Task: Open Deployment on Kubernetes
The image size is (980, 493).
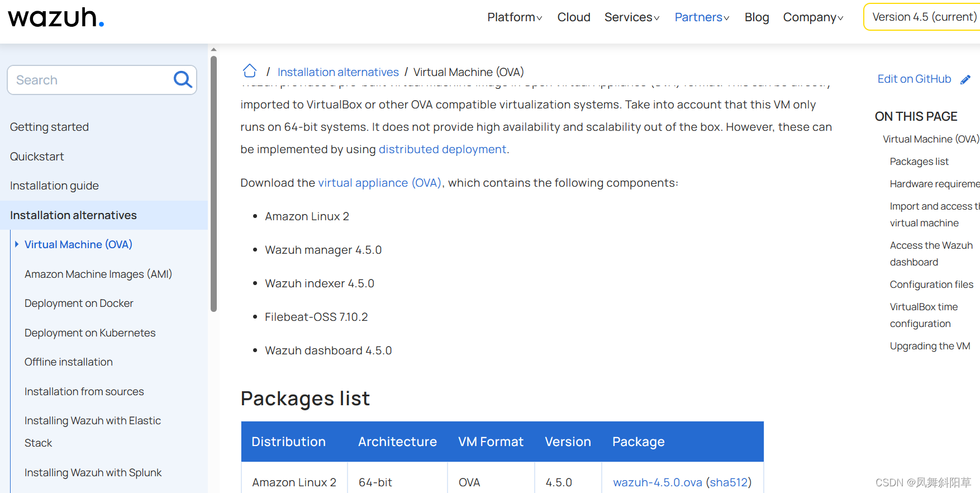Action: (90, 333)
